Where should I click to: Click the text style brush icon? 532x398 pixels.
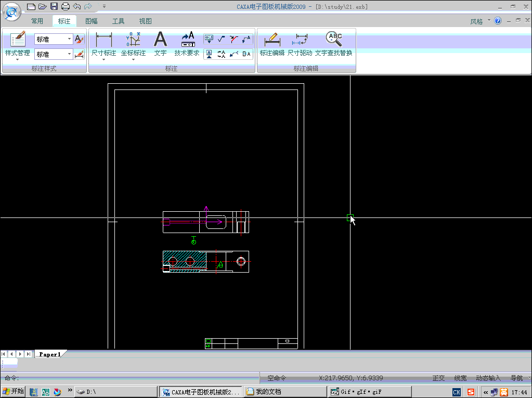pyautogui.click(x=79, y=39)
